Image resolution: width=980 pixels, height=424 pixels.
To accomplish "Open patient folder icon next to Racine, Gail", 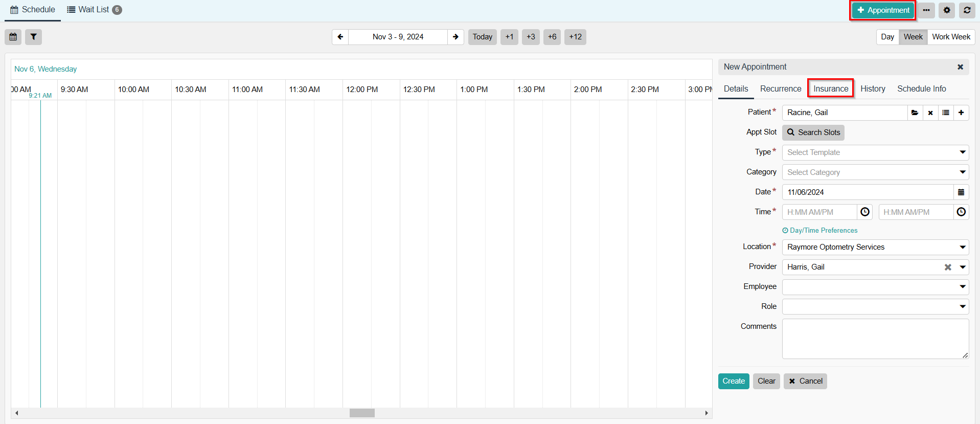I will [x=915, y=113].
